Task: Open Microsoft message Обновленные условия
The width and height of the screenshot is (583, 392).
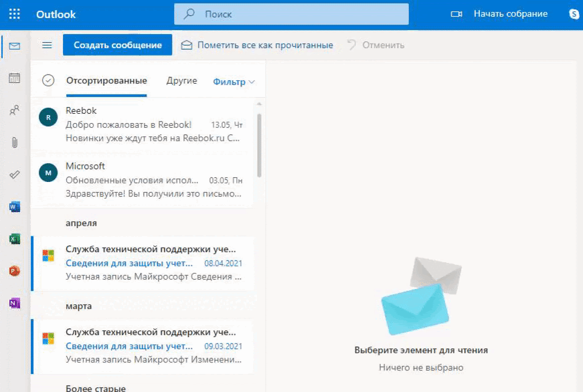Action: coord(143,180)
